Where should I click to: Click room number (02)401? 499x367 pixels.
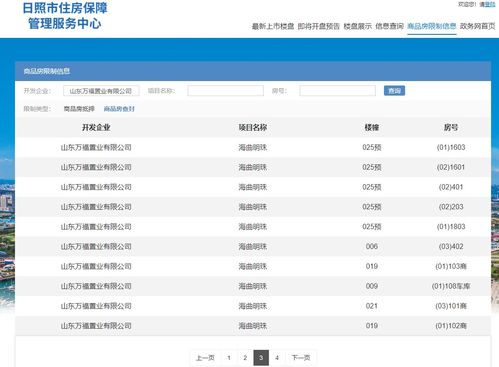pos(451,187)
